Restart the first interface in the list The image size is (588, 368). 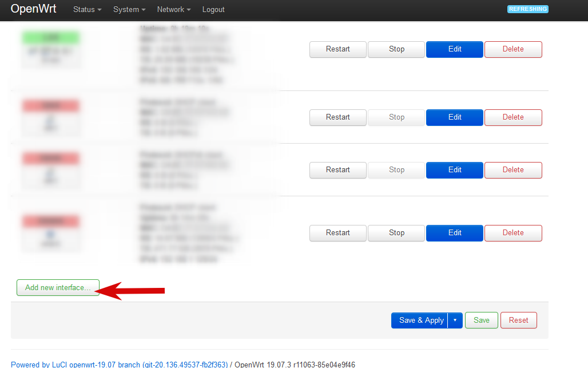click(337, 49)
